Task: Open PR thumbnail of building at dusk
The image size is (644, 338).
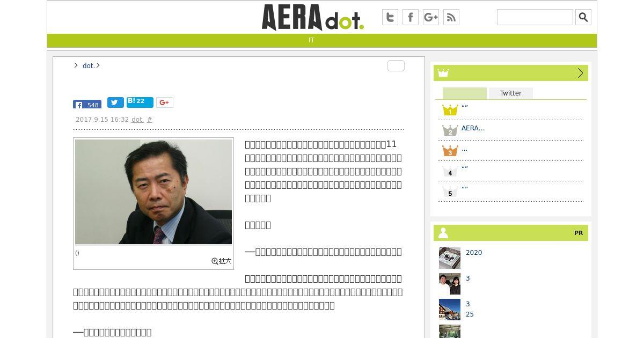Action: 450,310
